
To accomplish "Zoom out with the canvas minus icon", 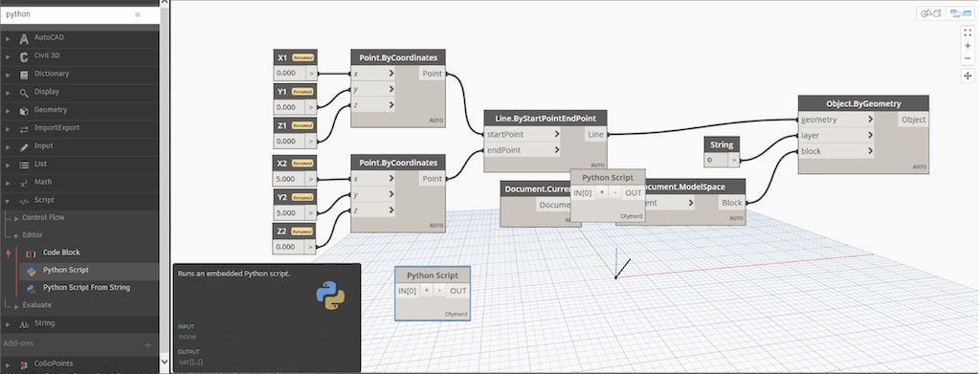I will pyautogui.click(x=968, y=58).
